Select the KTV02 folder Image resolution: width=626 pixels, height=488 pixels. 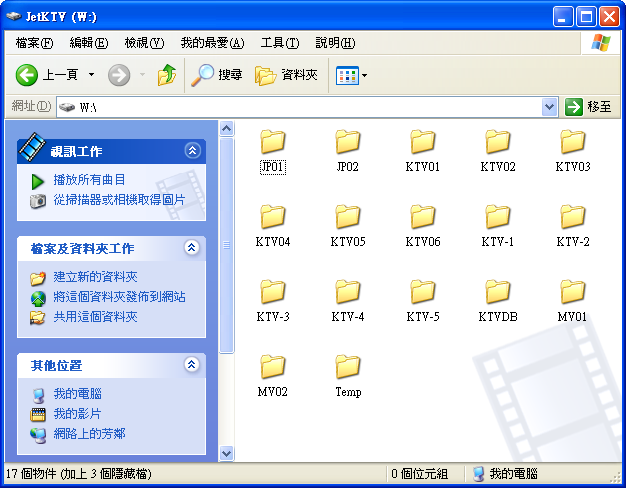coord(497,151)
